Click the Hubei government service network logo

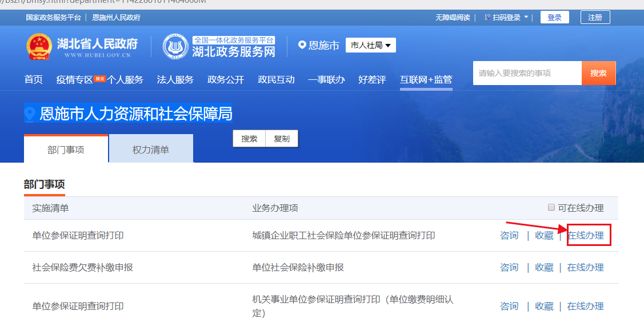(175, 46)
